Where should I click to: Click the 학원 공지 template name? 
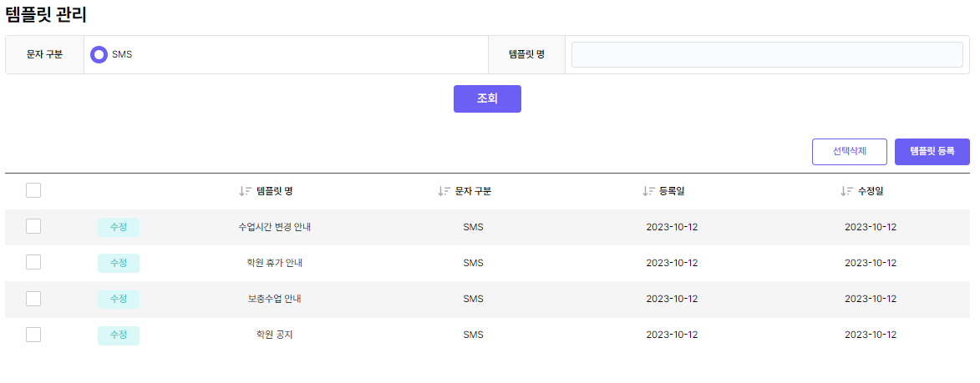coord(274,335)
